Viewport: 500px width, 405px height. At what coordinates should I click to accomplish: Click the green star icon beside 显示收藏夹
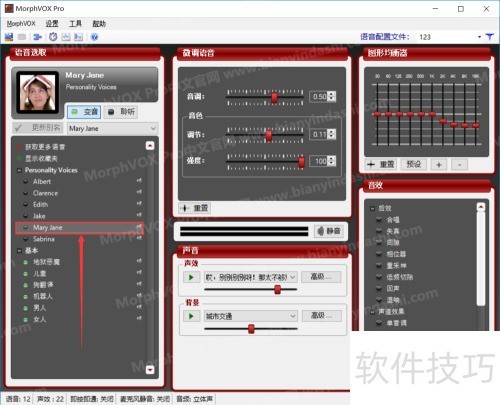(19, 158)
